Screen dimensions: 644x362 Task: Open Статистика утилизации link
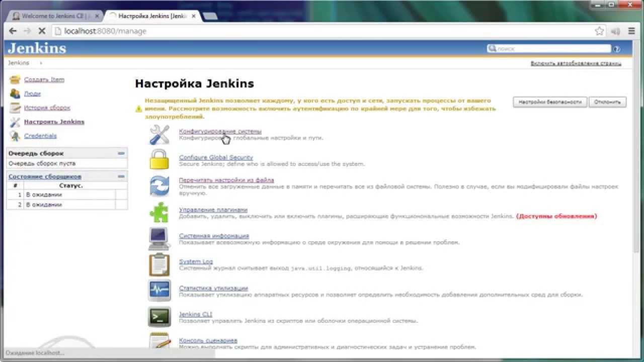click(x=213, y=288)
